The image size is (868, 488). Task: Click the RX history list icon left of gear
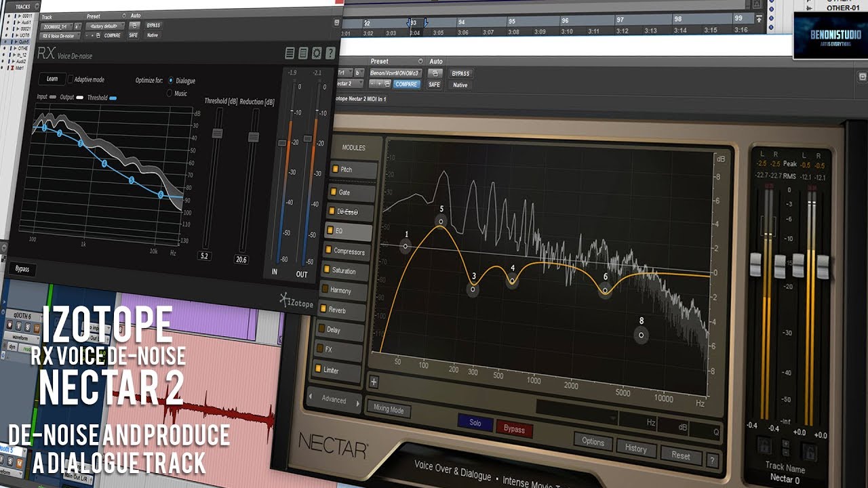pyautogui.click(x=303, y=53)
